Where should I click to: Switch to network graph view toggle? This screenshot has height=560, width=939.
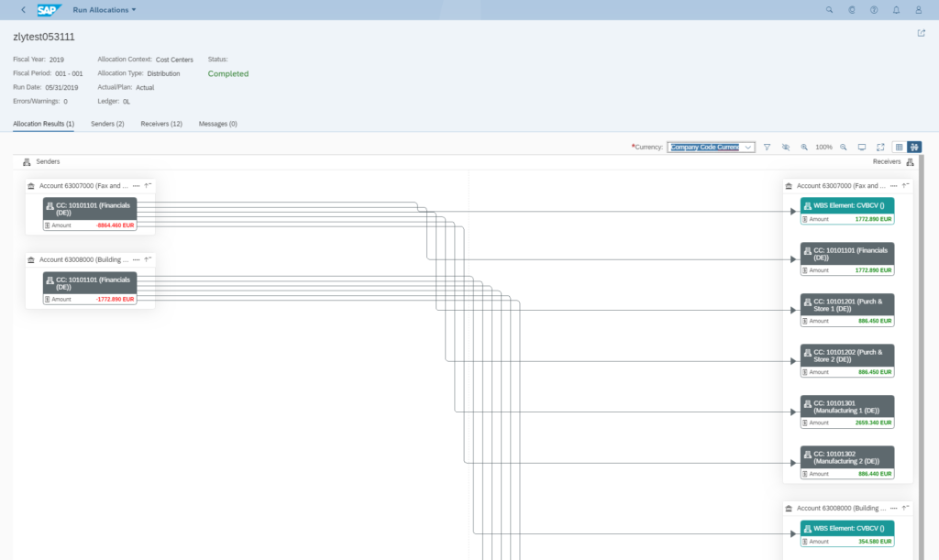914,147
